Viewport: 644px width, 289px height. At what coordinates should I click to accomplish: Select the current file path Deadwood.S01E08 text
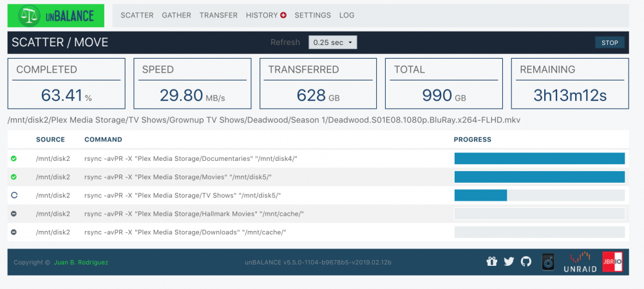[264, 120]
